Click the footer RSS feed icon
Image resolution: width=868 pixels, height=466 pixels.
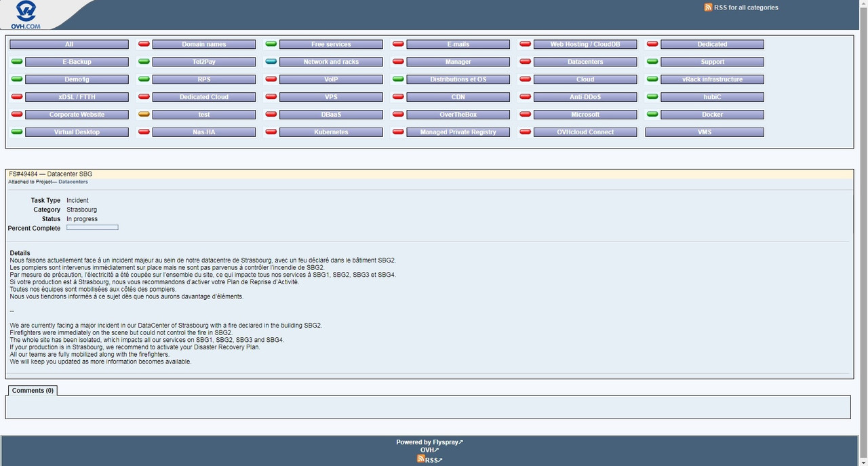click(421, 459)
